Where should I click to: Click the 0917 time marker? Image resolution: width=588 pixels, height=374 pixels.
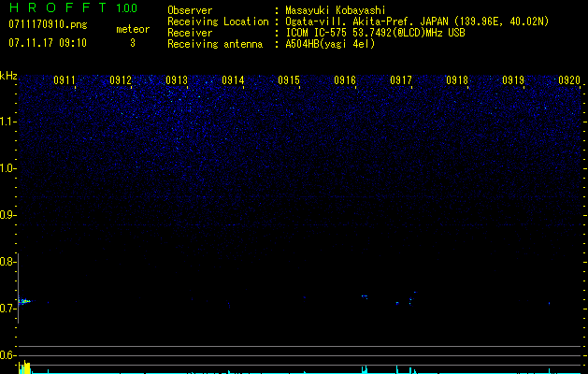point(401,80)
